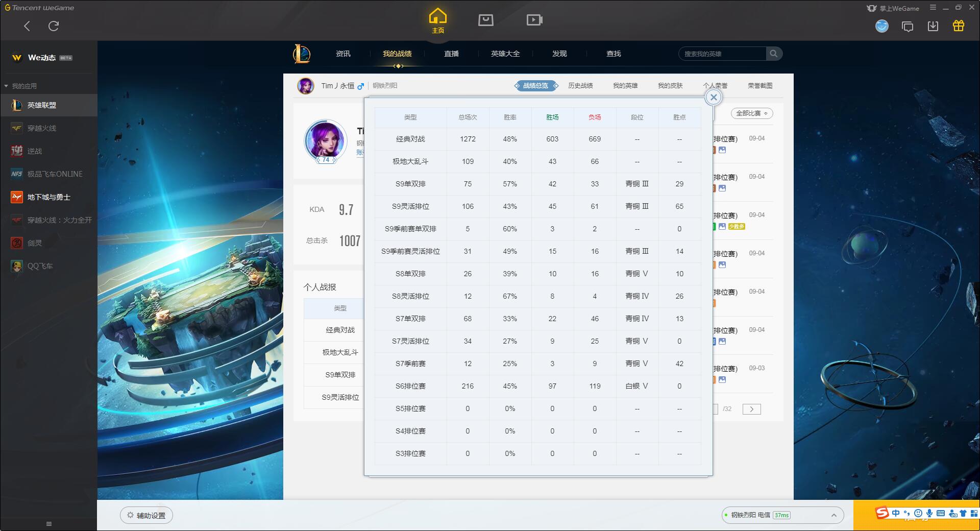Click the large hero avatar level 74
The image size is (980, 531).
pyautogui.click(x=326, y=141)
